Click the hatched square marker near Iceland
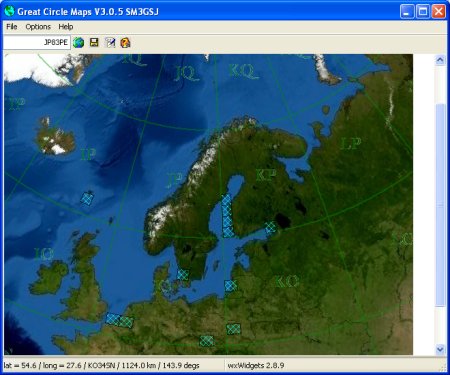 [x=87, y=198]
